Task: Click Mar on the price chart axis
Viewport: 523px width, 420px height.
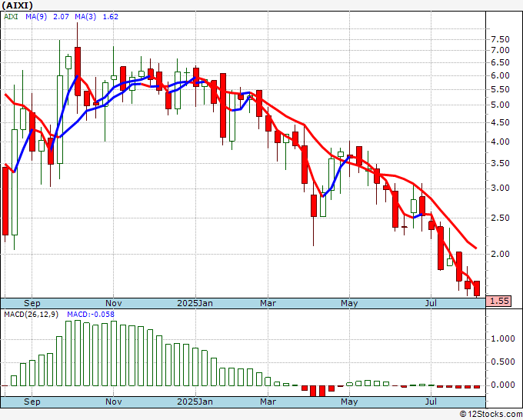Action: click(x=268, y=303)
